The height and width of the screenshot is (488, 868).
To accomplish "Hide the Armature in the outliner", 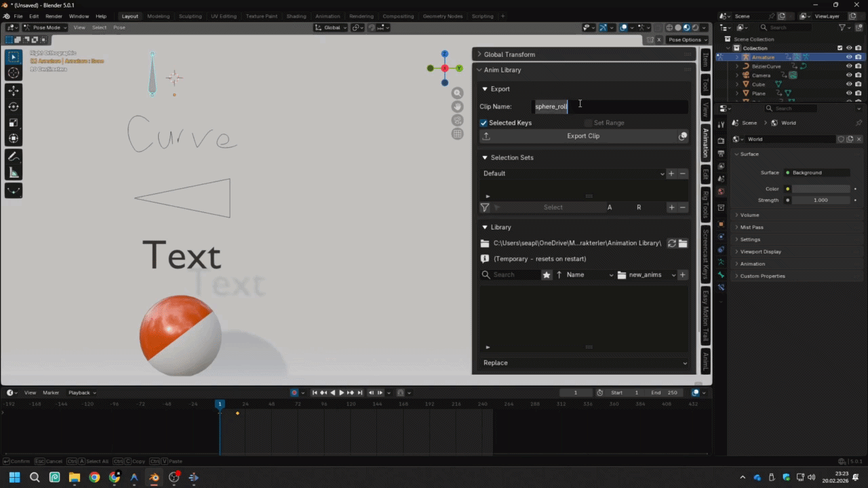I will coord(848,58).
